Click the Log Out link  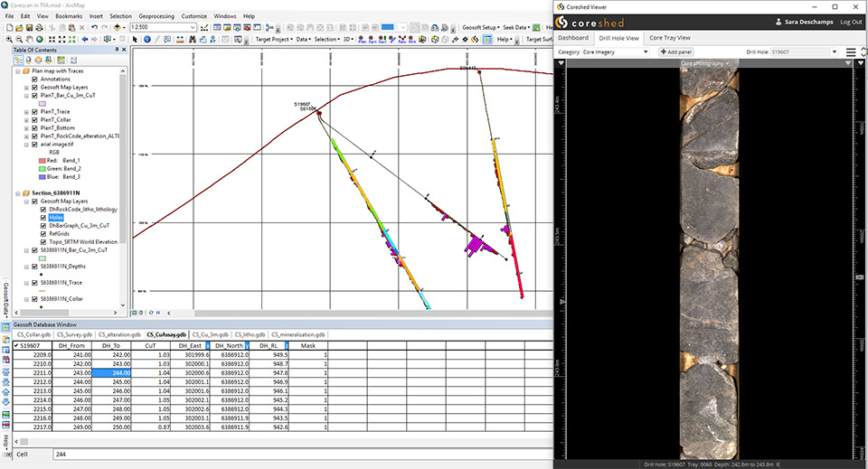point(851,21)
